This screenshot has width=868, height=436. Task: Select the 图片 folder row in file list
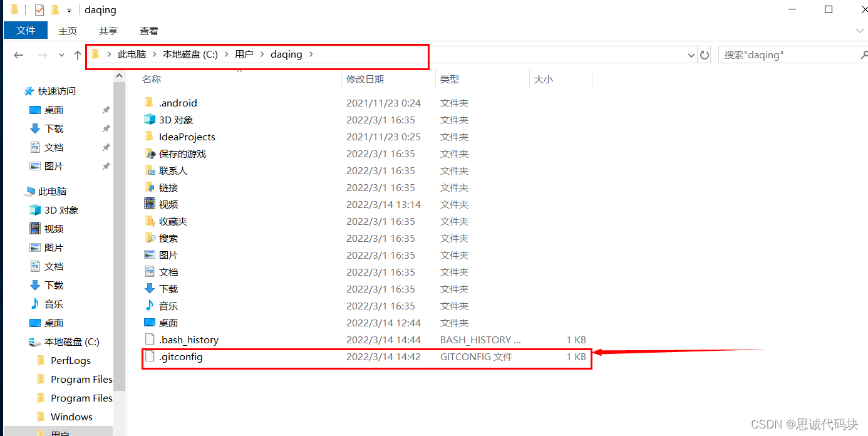click(x=366, y=255)
